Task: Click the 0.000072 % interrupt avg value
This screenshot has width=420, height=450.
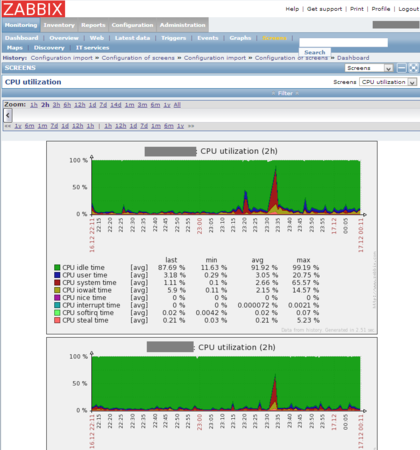Action: [257, 305]
